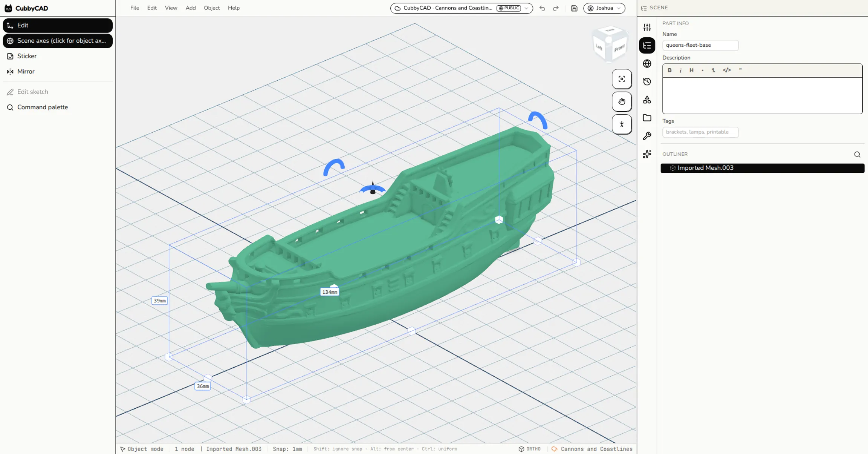Apply heading format in description
Viewport: 868px width, 454px height.
tap(691, 70)
